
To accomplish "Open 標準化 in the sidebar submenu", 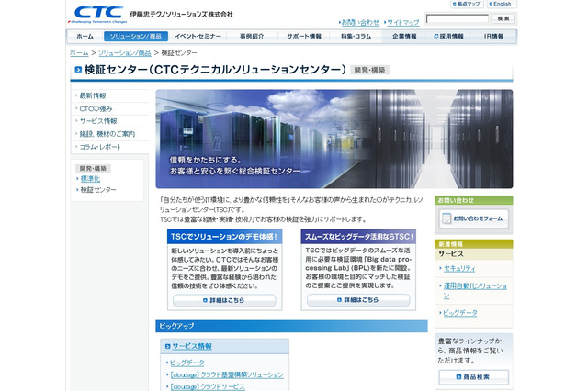I will click(90, 179).
